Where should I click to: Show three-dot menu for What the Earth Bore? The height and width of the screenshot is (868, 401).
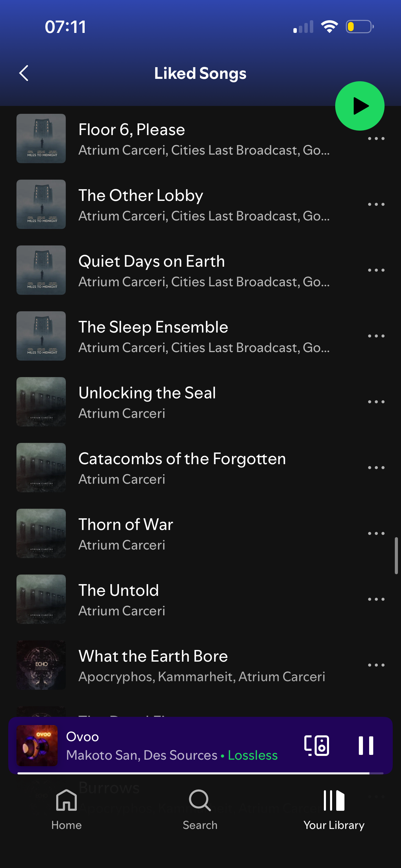click(376, 665)
